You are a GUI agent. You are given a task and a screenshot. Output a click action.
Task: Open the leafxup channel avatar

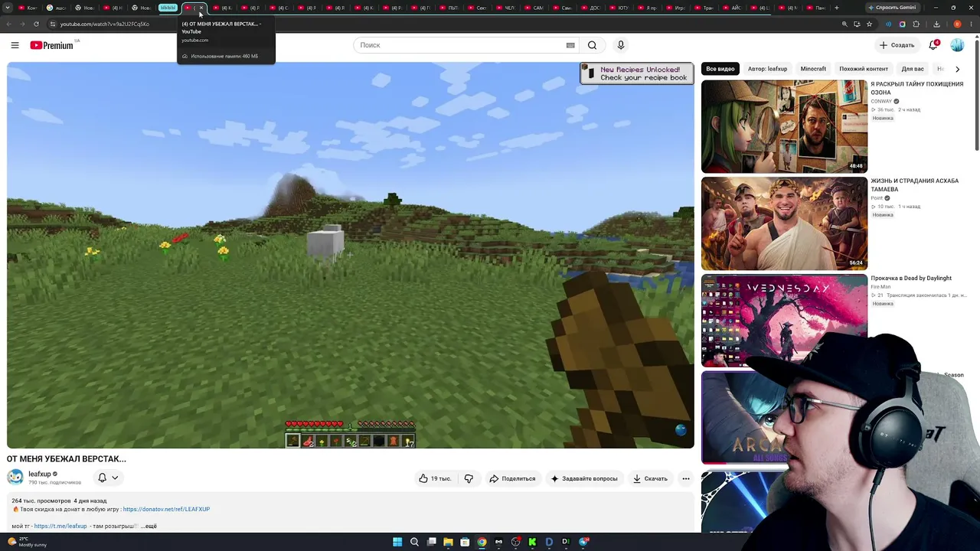point(15,478)
